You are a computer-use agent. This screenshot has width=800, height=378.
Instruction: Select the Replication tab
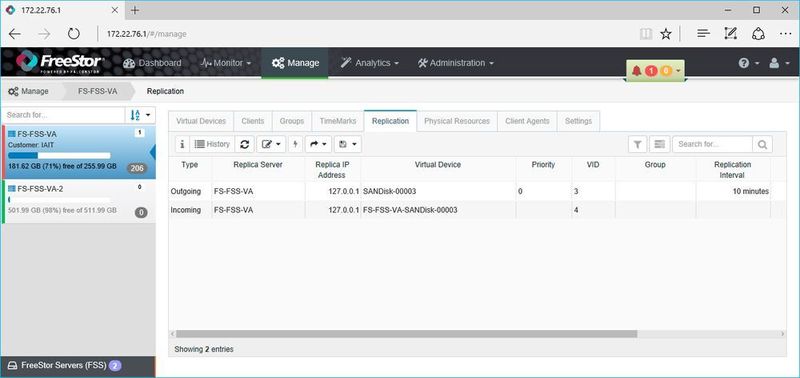[x=390, y=121]
